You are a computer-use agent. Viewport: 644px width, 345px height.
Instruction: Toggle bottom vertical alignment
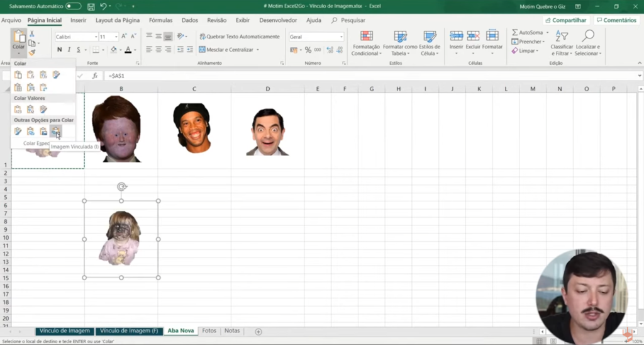pos(168,37)
